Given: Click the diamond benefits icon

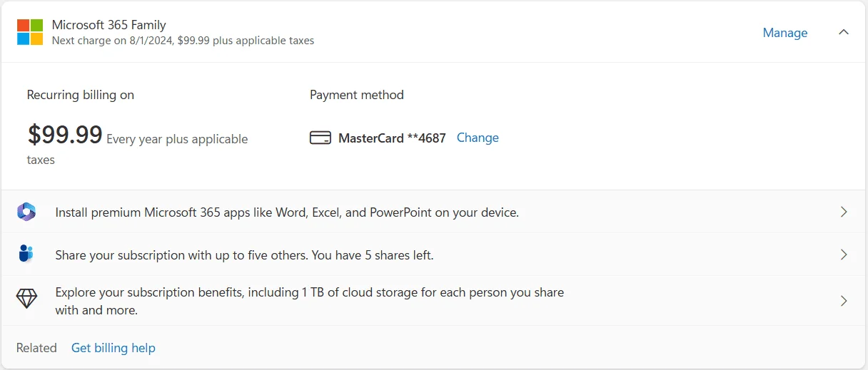Looking at the screenshot, I should [26, 299].
